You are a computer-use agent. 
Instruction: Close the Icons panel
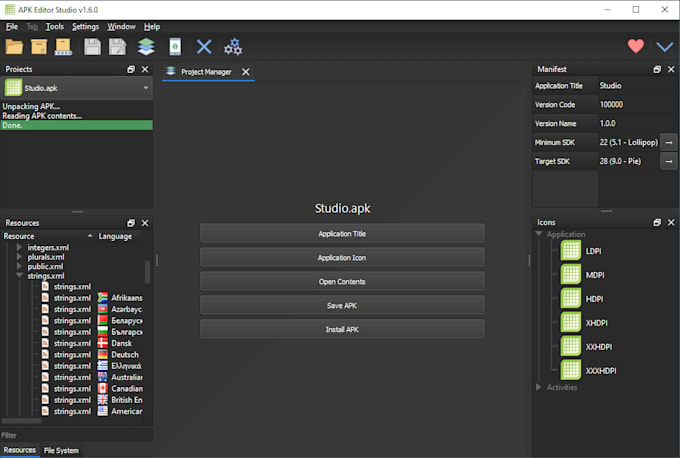tap(671, 222)
